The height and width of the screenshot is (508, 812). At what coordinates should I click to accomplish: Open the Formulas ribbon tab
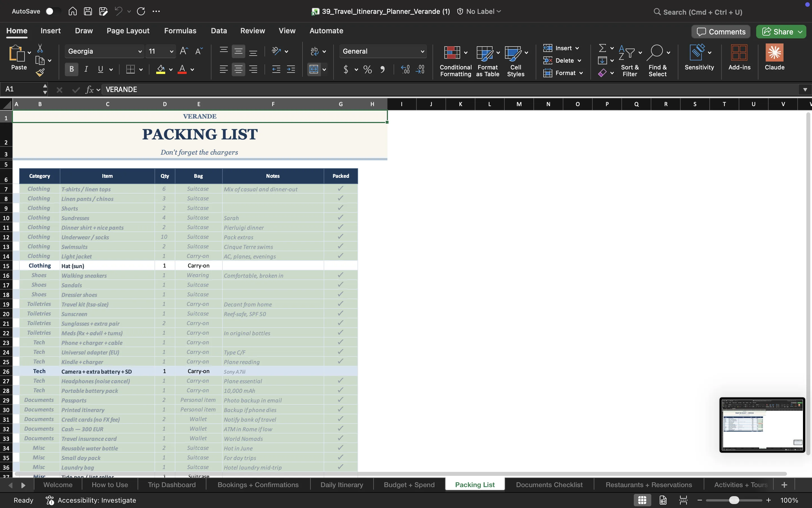(x=180, y=30)
